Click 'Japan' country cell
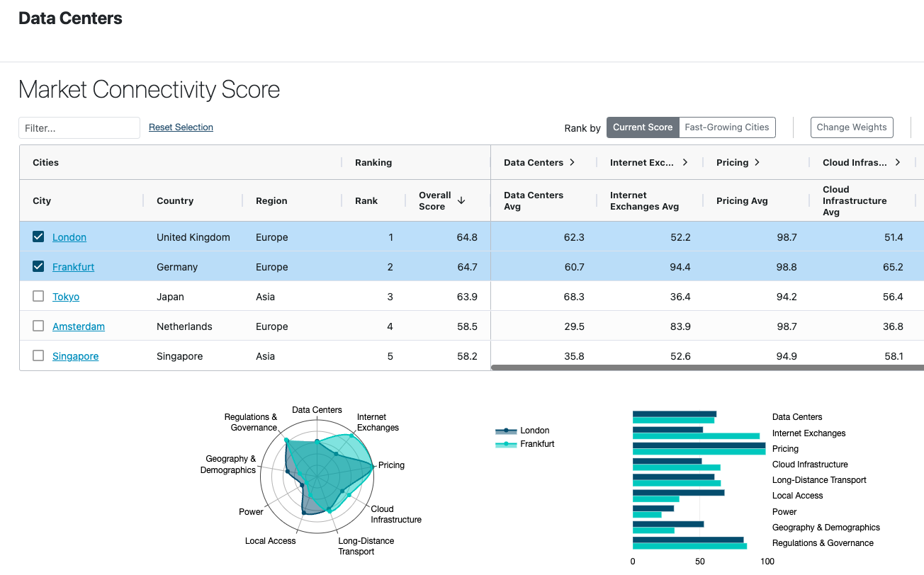 (170, 297)
